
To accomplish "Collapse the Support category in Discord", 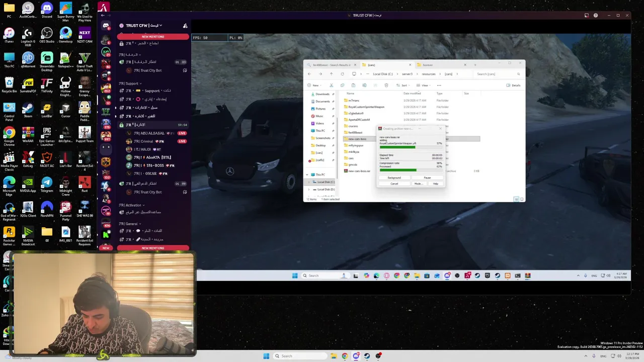I will (x=130, y=83).
